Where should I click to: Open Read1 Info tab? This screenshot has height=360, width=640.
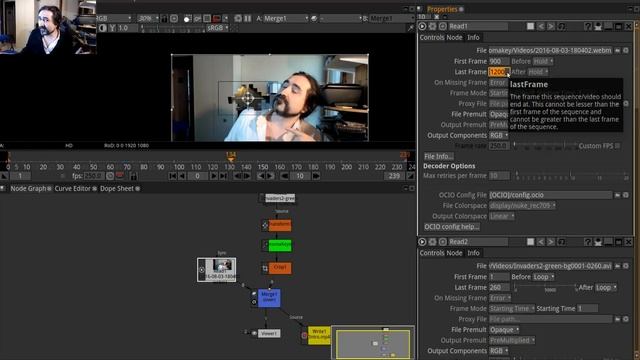coord(473,37)
